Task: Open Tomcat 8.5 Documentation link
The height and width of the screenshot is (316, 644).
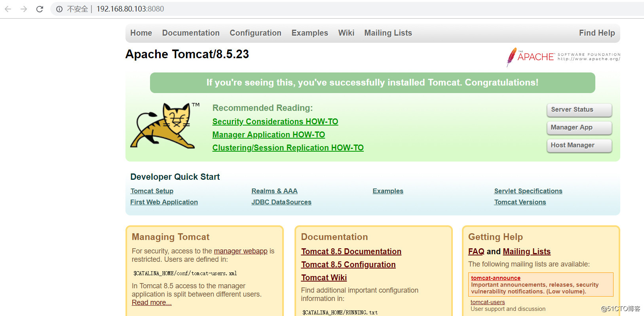Action: (351, 251)
